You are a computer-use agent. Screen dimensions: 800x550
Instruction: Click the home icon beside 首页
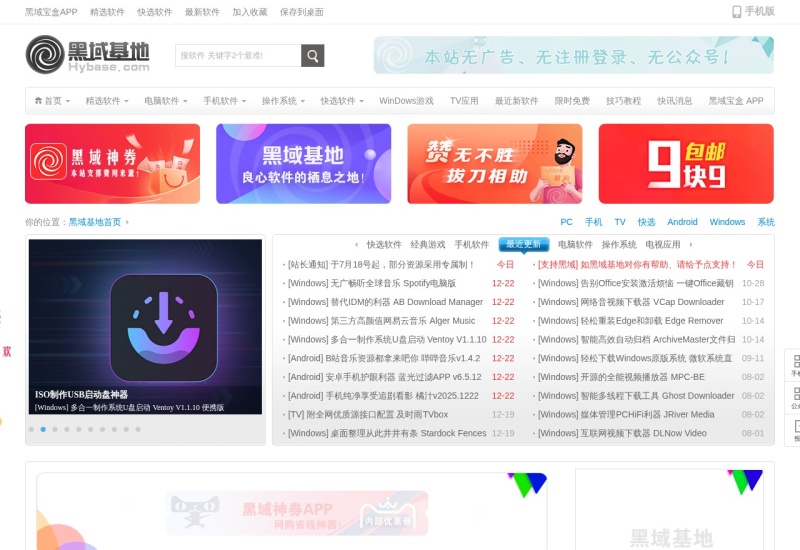coord(38,101)
